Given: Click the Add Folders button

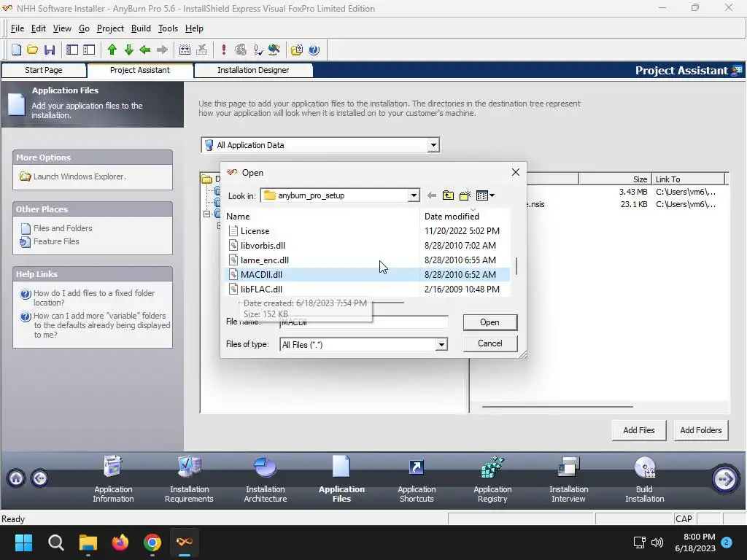Looking at the screenshot, I should (x=701, y=430).
